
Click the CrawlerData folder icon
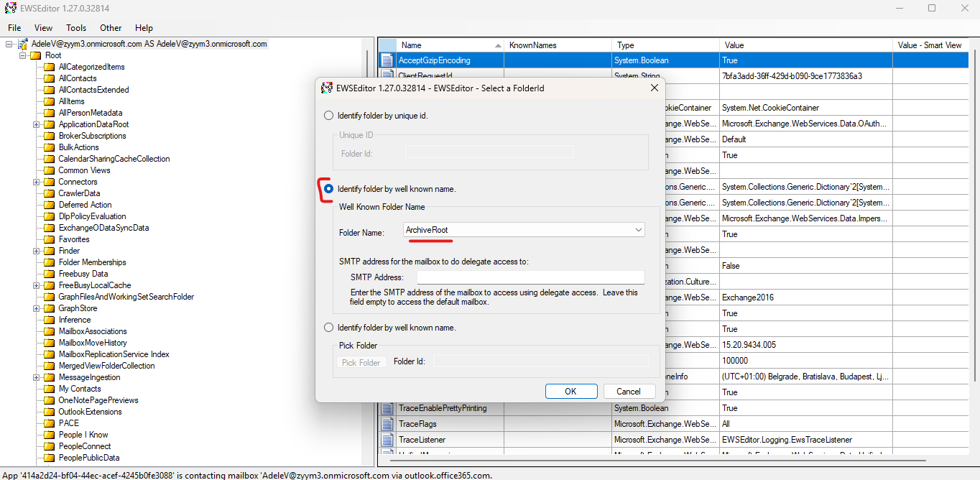50,193
